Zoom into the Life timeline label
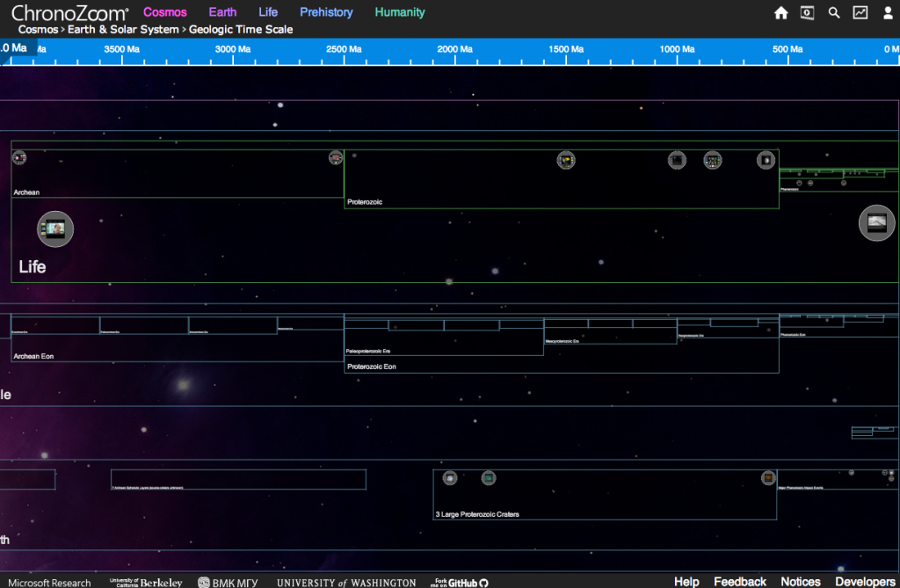Screen dimensions: 900x588 [33, 267]
